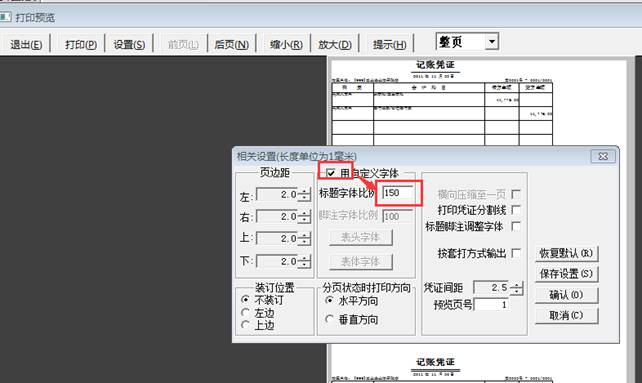642x383 pixels.
Task: Click the 凭证间距 value field
Action: (x=492, y=288)
